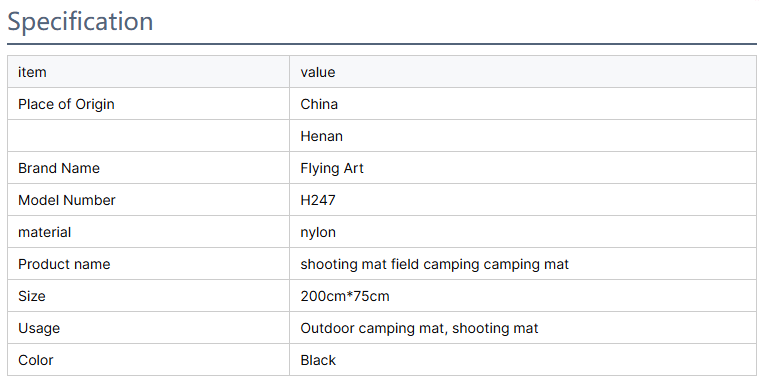Click the China value cell
This screenshot has height=385, width=765.
click(523, 104)
